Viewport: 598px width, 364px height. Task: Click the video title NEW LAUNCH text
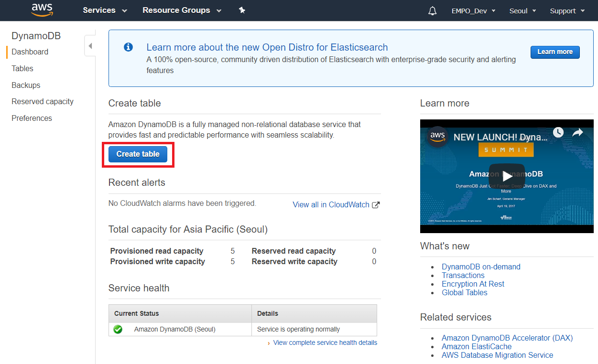[500, 137]
